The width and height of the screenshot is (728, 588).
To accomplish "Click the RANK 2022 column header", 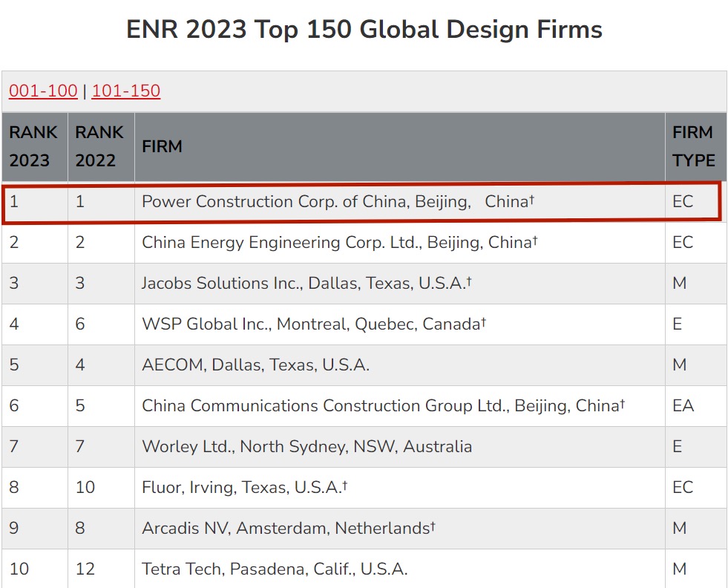I will pyautogui.click(x=99, y=146).
